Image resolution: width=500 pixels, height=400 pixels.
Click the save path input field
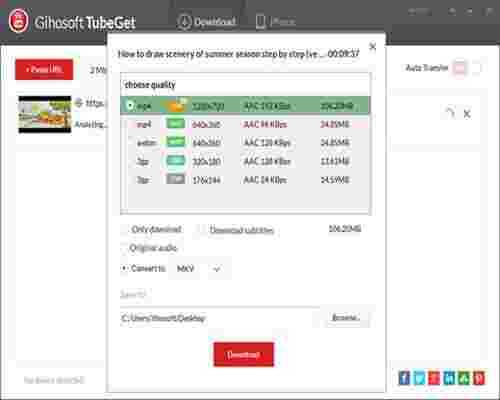pos(217,318)
